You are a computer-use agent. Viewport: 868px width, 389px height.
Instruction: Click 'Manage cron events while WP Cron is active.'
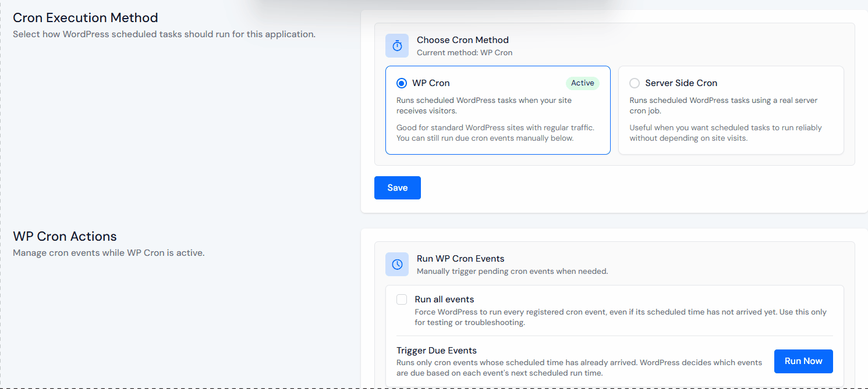point(109,253)
